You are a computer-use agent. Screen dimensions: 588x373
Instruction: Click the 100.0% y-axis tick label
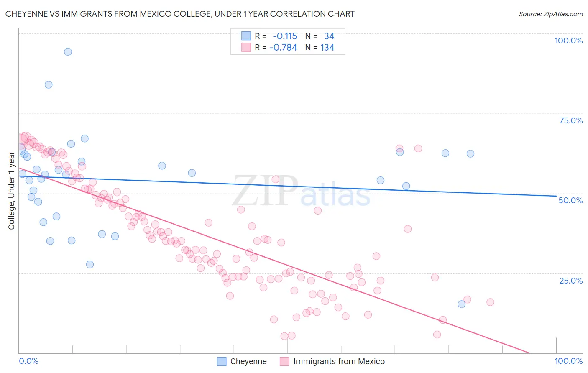click(x=568, y=41)
